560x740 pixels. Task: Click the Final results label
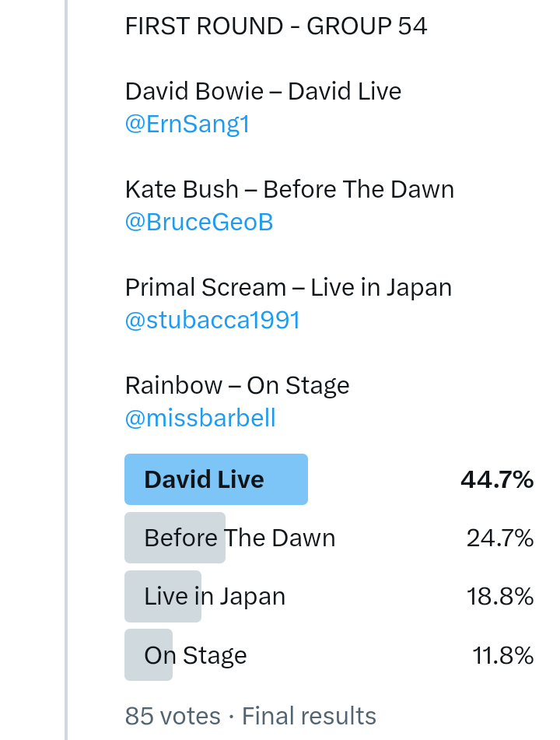click(x=309, y=716)
